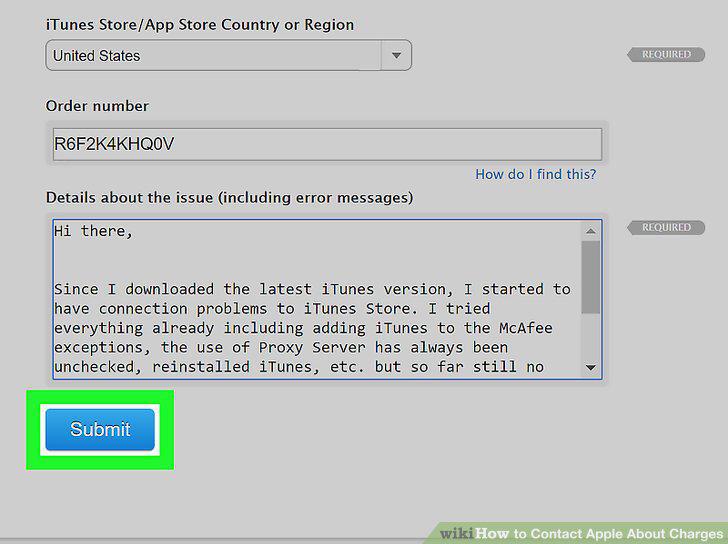Click 'iTunes Store/App Store Country or Region' label
The image size is (728, 544).
200,25
